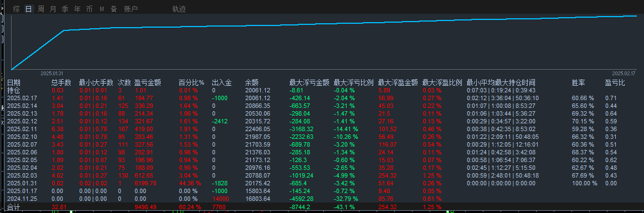
Task: Click the total deposit value 7760
Action: [219, 207]
